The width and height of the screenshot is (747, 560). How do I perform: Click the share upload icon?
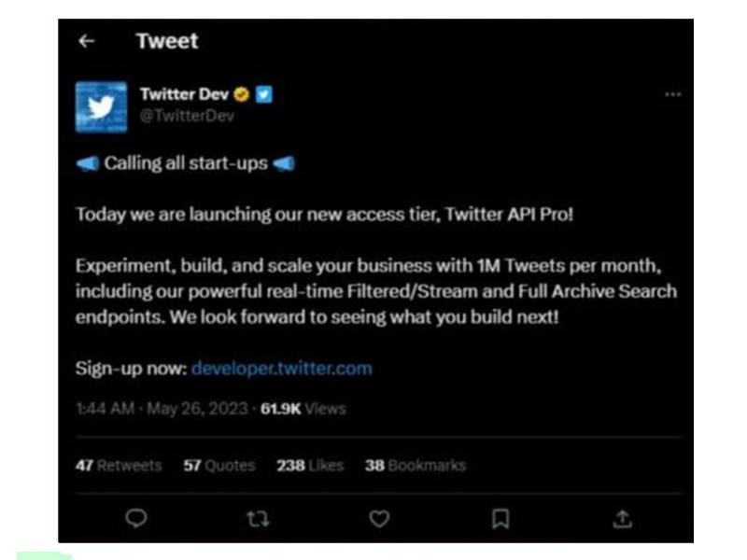pos(623,518)
